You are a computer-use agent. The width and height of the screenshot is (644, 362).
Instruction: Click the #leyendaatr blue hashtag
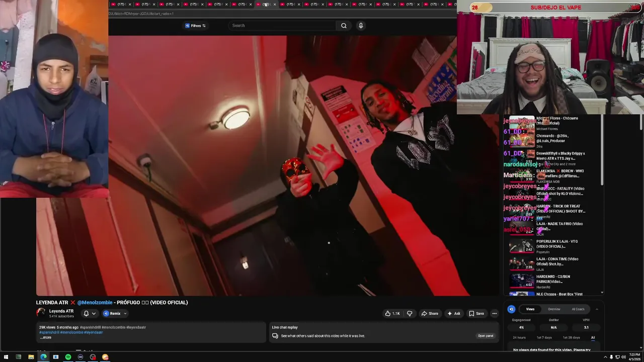point(94,332)
